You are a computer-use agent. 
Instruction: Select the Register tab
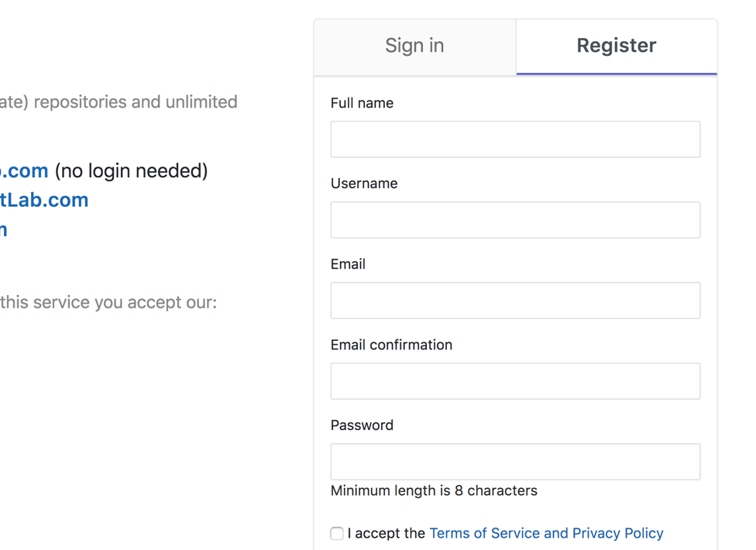pyautogui.click(x=617, y=46)
